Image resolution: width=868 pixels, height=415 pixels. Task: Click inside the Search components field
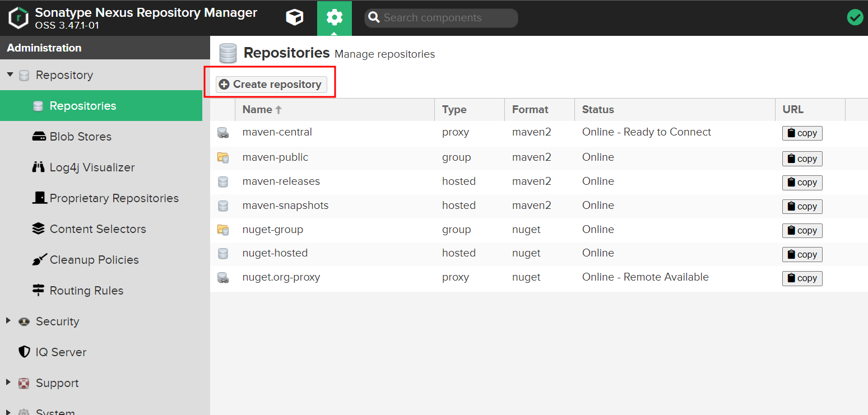tap(441, 18)
